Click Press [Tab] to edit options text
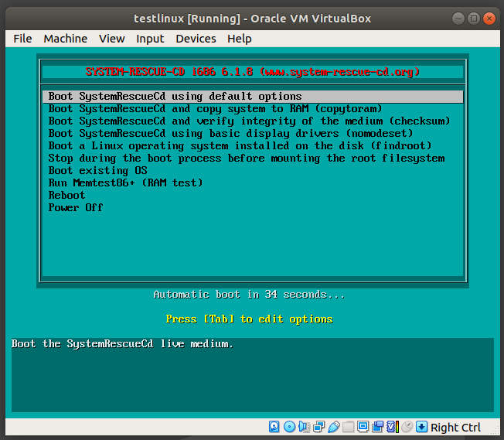 click(x=249, y=319)
